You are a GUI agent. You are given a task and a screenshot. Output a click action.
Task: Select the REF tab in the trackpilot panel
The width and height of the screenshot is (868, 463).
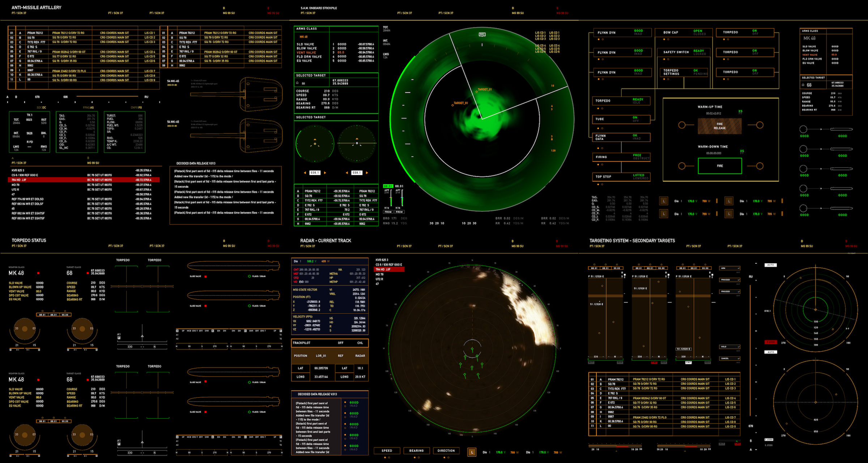341,356
